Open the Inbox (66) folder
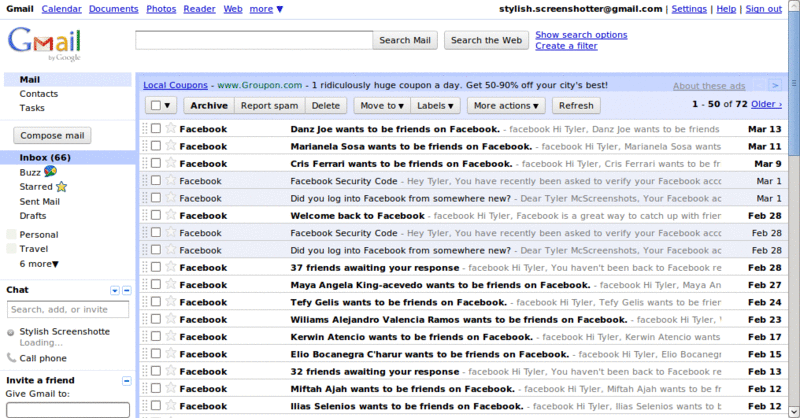Image resolution: width=800 pixels, height=418 pixels. (x=45, y=157)
